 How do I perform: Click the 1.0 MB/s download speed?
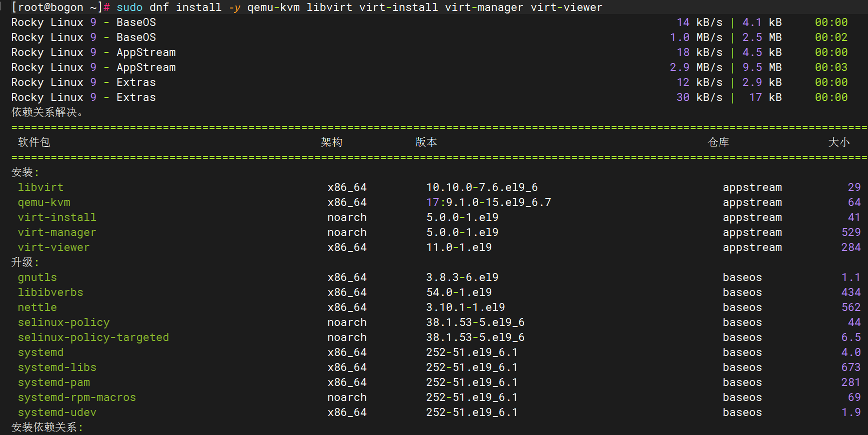(696, 37)
